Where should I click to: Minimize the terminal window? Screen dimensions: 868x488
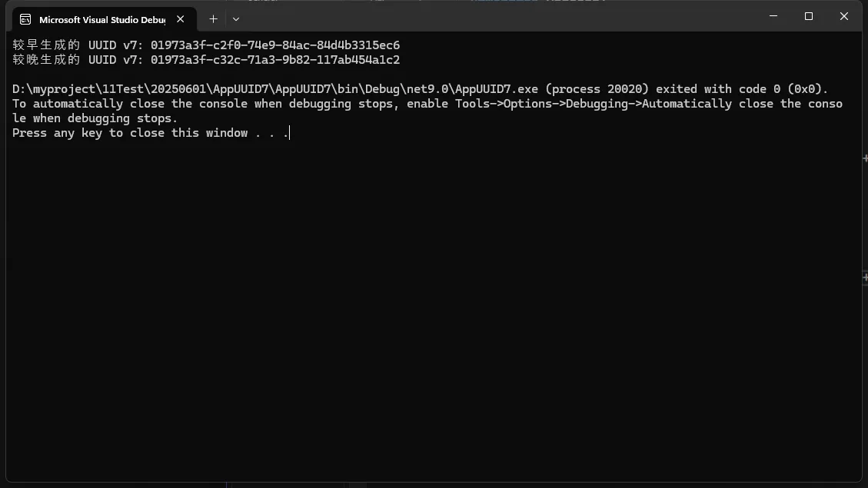773,16
